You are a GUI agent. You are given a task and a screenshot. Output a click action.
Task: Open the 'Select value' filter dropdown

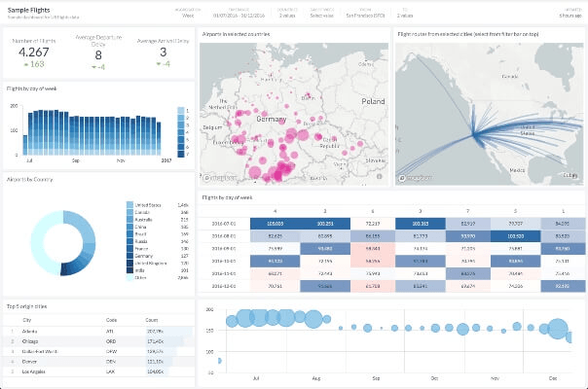(321, 16)
